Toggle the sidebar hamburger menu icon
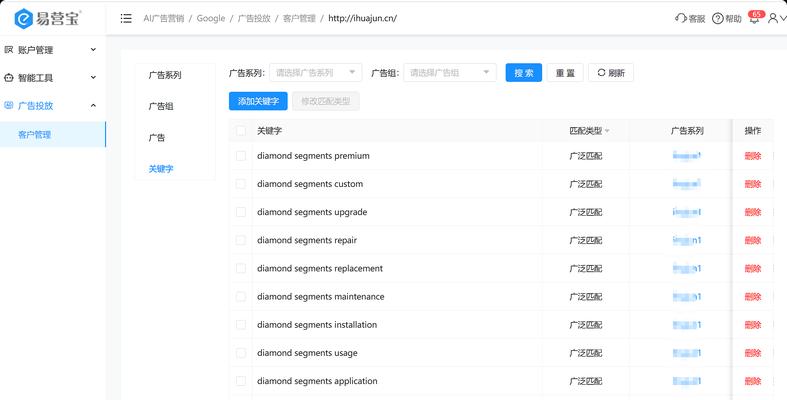The height and width of the screenshot is (400, 787). coord(126,19)
